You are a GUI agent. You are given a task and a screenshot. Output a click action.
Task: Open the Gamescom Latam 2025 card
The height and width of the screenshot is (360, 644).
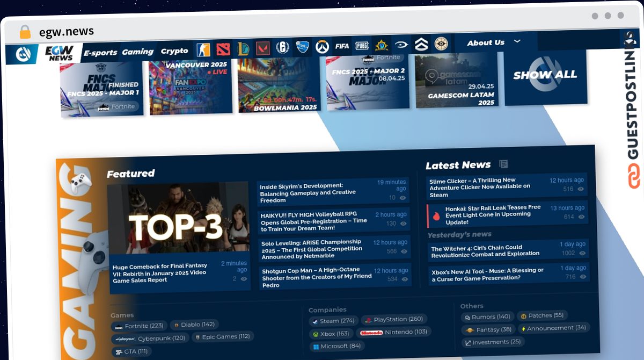tap(456, 81)
